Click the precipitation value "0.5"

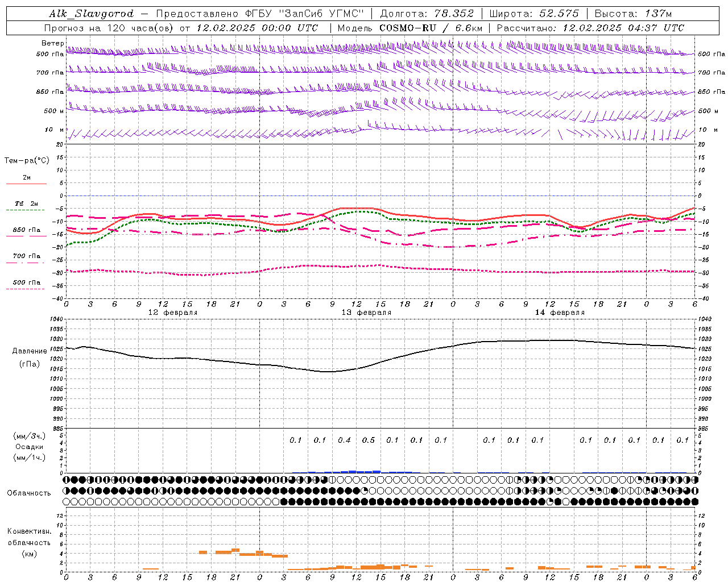point(369,440)
